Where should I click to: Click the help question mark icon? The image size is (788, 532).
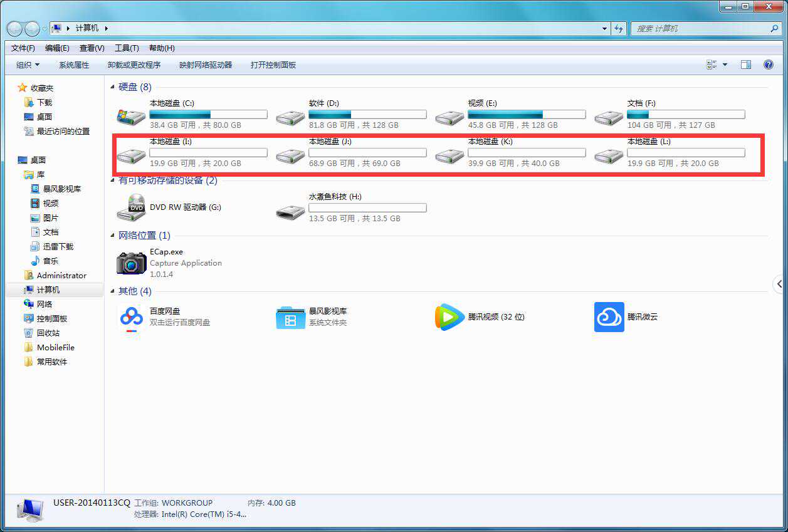point(769,65)
